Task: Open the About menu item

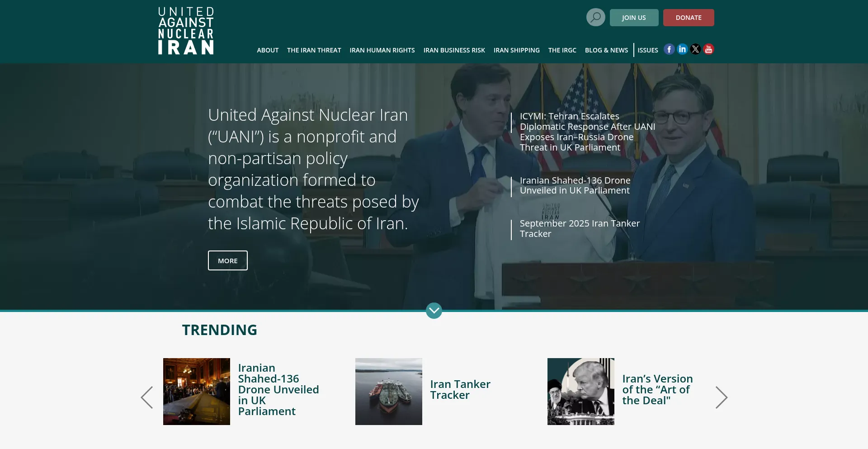Action: pos(268,50)
